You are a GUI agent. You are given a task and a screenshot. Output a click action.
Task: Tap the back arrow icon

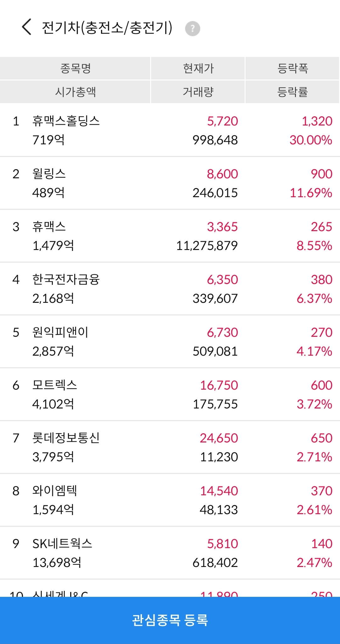click(x=27, y=27)
